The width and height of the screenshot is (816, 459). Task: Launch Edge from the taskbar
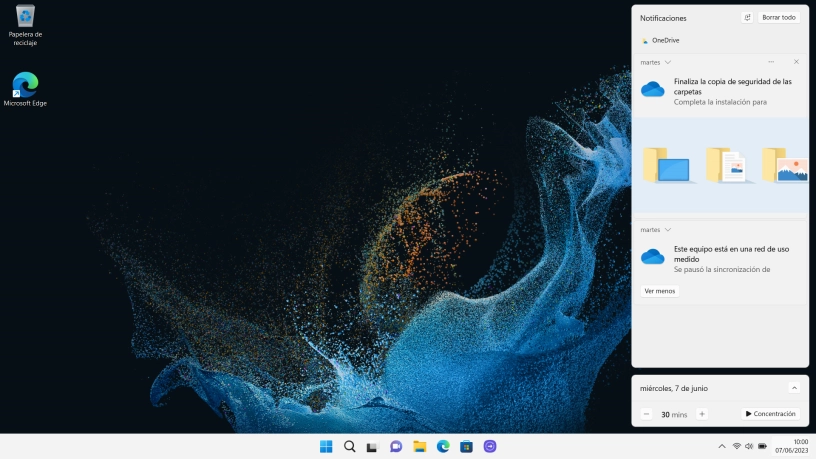point(443,447)
